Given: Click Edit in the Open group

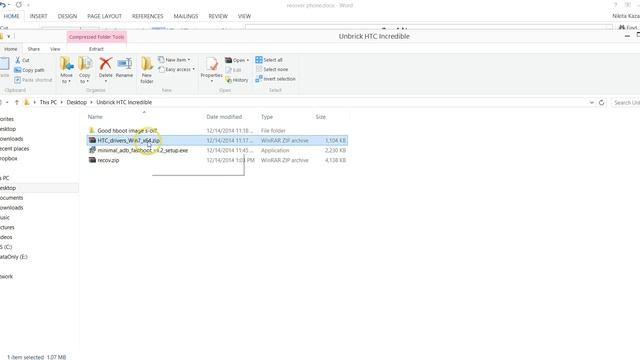Looking at the screenshot, I should pos(233,70).
